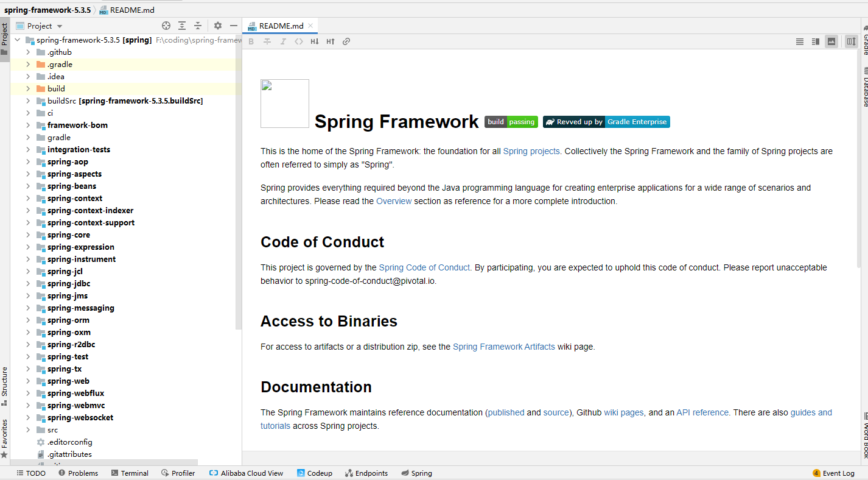
Task: Hide the Project tool window
Action: click(234, 26)
